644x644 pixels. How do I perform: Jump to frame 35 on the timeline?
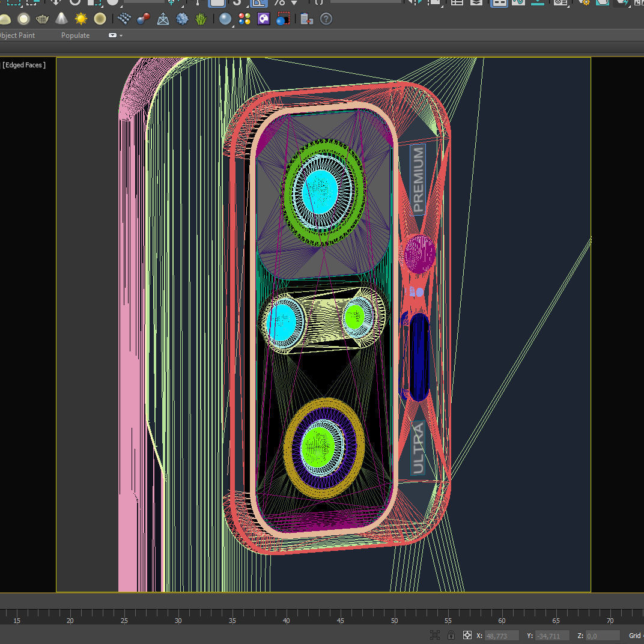pyautogui.click(x=232, y=620)
